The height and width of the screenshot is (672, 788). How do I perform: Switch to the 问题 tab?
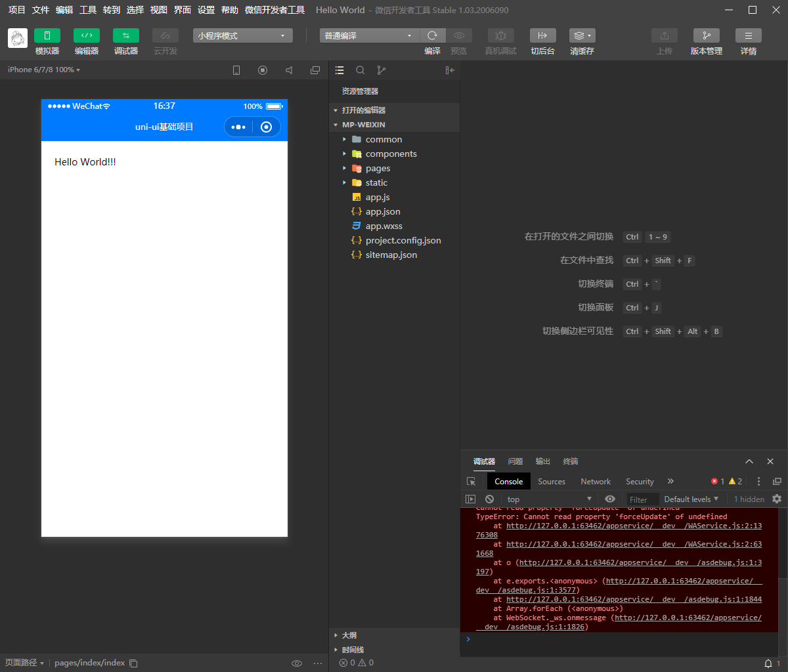tap(515, 461)
